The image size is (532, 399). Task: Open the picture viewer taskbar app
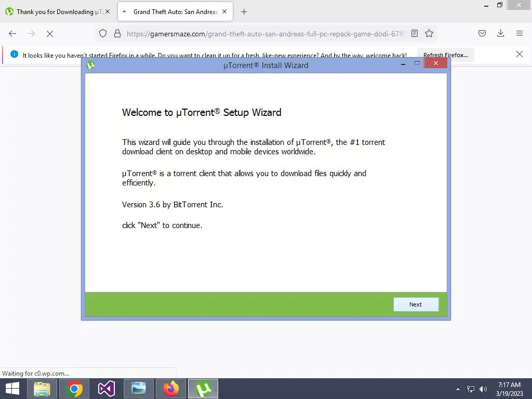pos(138,389)
